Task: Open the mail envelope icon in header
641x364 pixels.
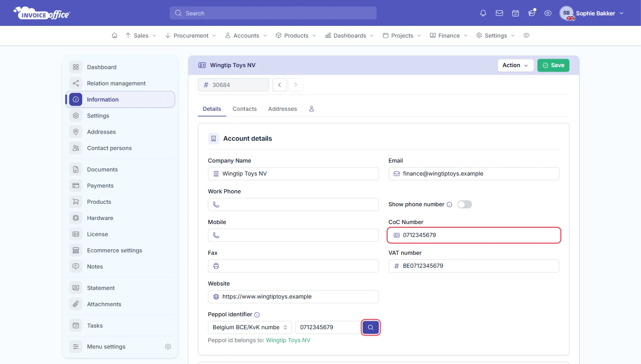Action: (x=499, y=13)
